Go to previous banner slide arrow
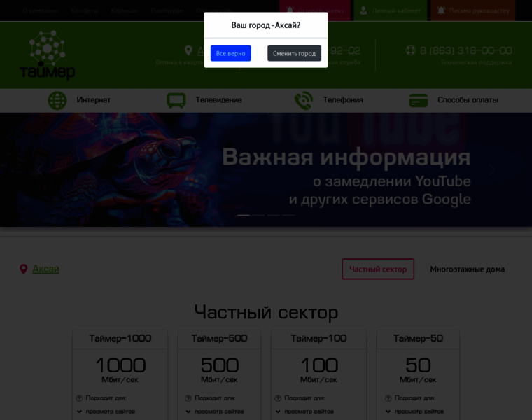 (x=40, y=169)
